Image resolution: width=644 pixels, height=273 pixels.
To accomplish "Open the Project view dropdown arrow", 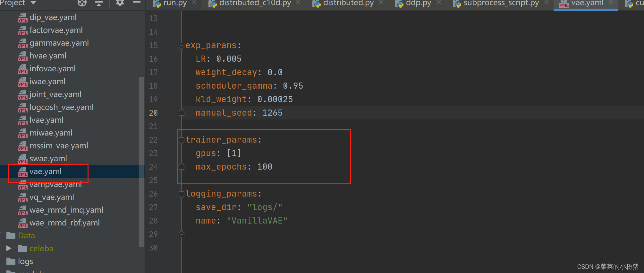I will tap(33, 3).
